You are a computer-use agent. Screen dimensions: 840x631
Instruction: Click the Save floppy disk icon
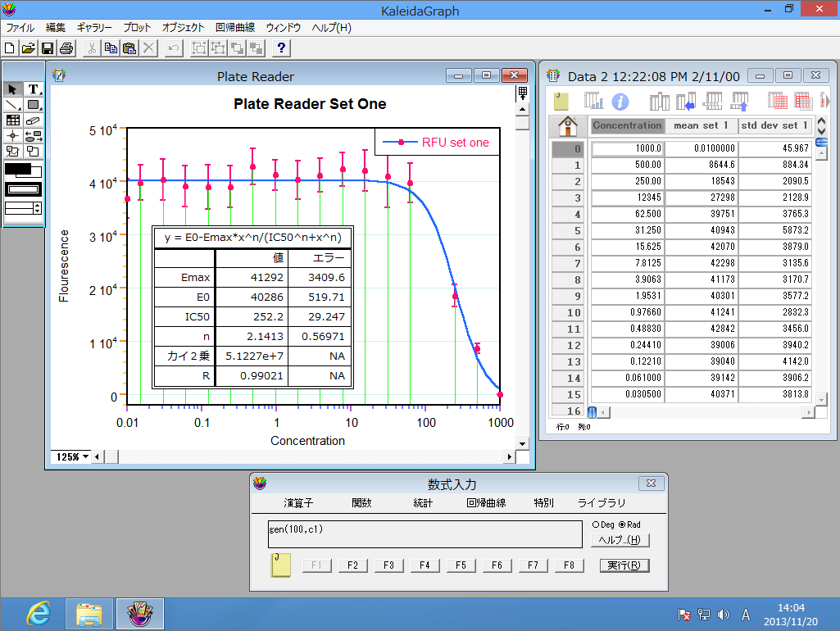coord(48,48)
